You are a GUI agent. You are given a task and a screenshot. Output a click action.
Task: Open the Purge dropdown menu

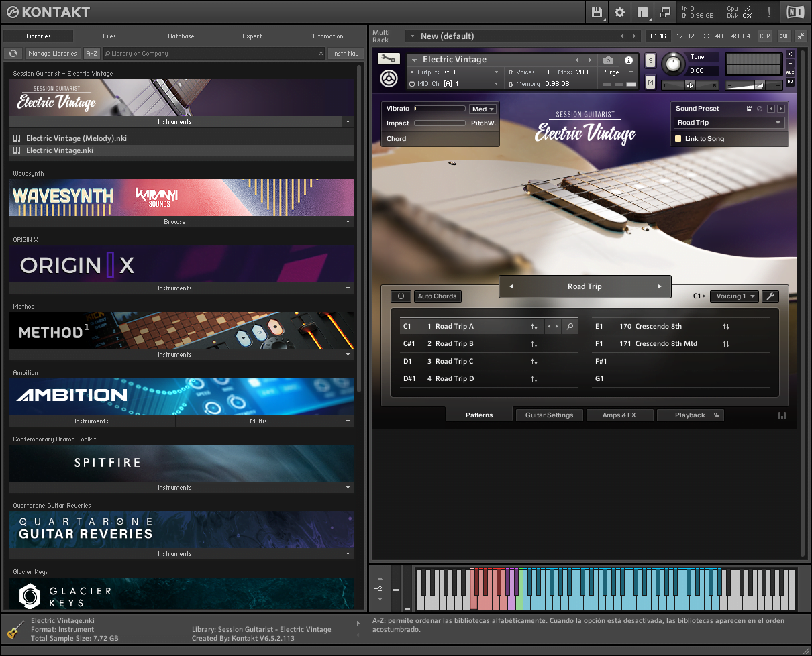617,72
